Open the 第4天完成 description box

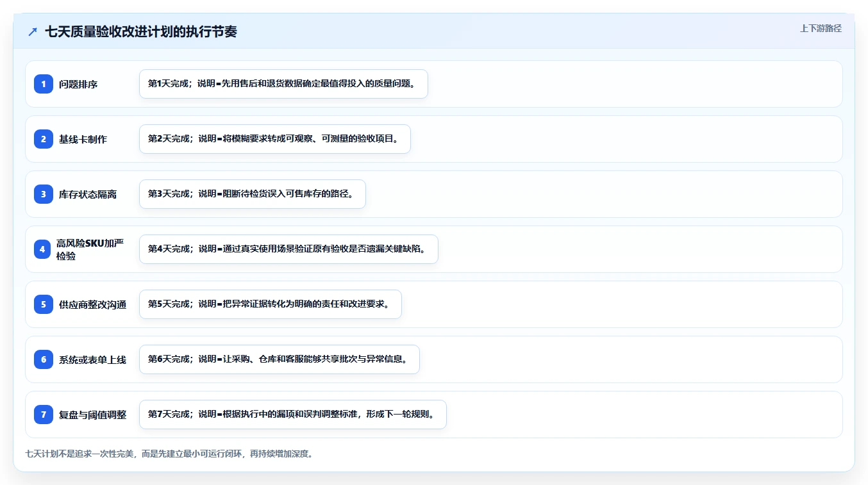tap(288, 249)
